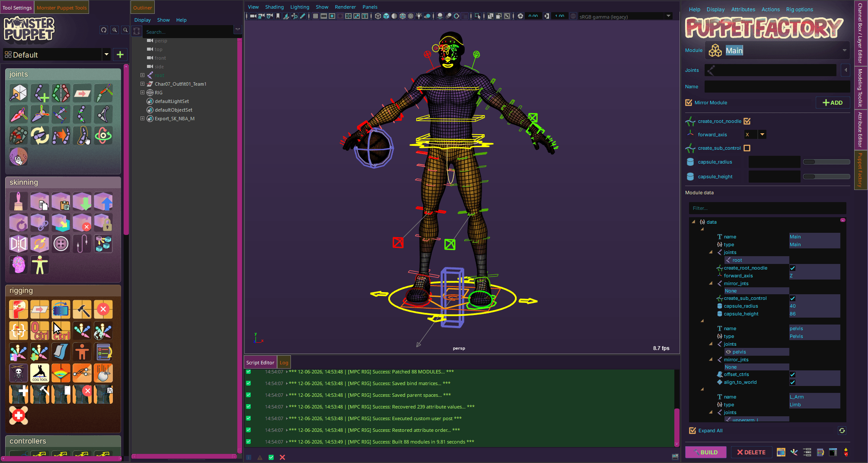Screen dimensions: 868x463
Task: Click the mirror joints icon in joints panel
Action: [x=61, y=93]
